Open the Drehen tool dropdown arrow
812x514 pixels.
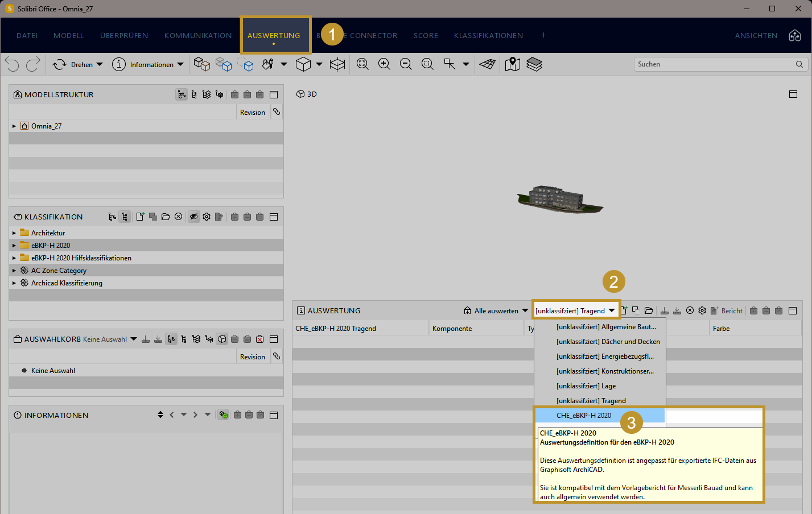coord(100,64)
